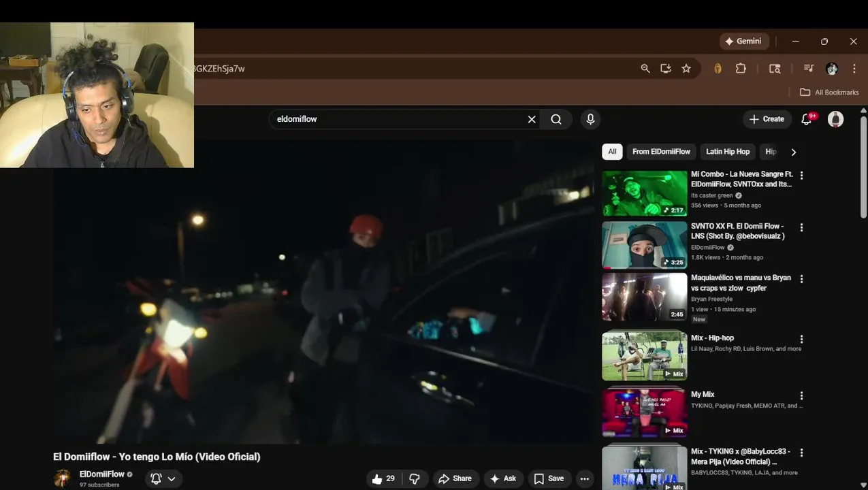Screen dimensions: 868x490
Task: Show more filter chips with right arrow
Action: point(793,152)
